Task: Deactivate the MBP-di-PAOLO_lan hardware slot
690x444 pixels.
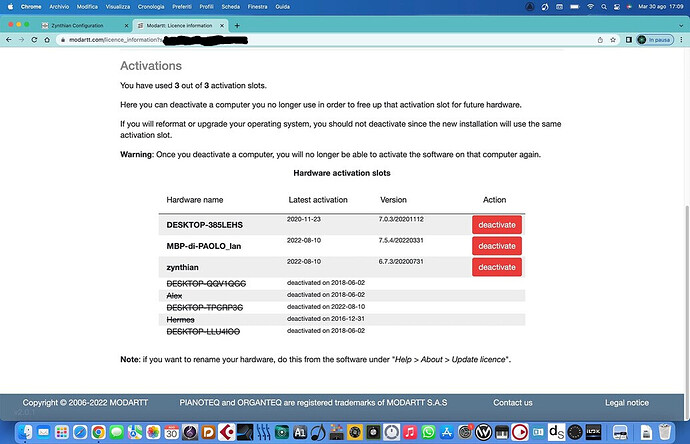Action: tap(497, 246)
